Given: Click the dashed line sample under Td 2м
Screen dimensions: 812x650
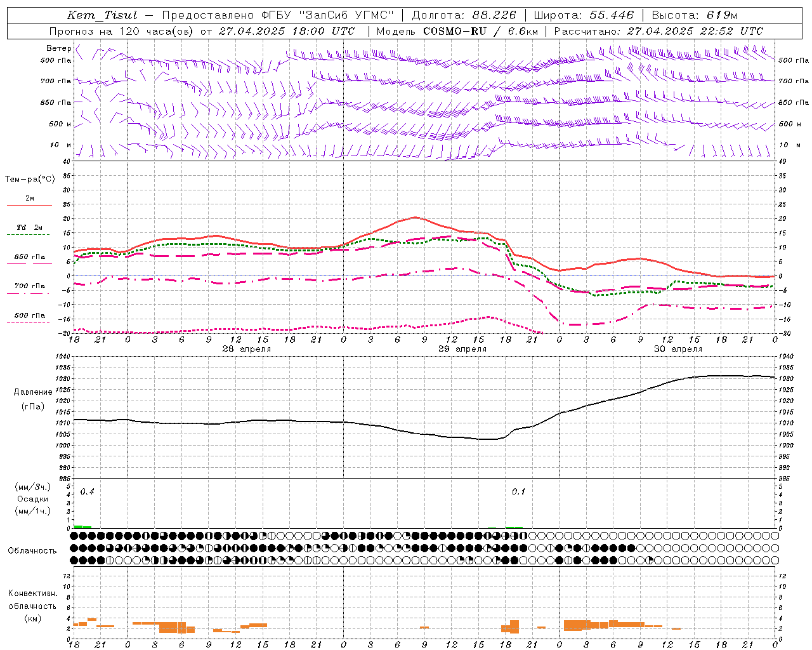Looking at the screenshot, I should point(29,234).
